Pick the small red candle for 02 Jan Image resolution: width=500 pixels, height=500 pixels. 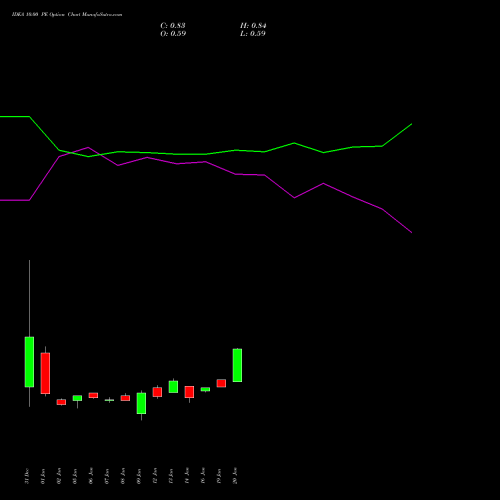coord(61,402)
